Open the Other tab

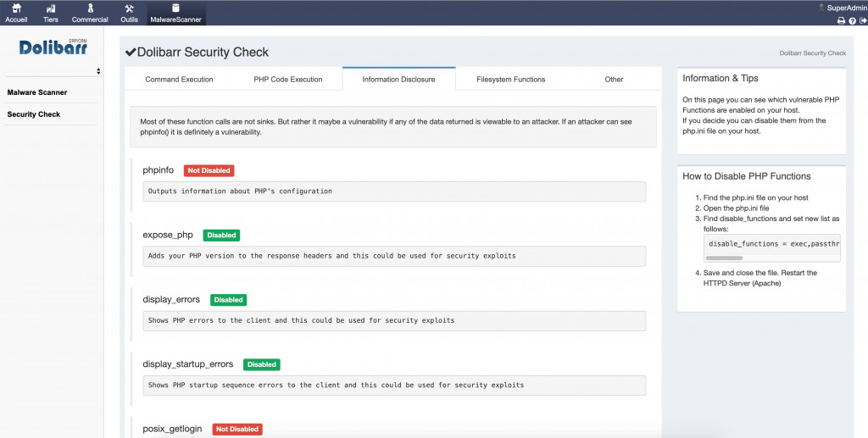point(614,79)
